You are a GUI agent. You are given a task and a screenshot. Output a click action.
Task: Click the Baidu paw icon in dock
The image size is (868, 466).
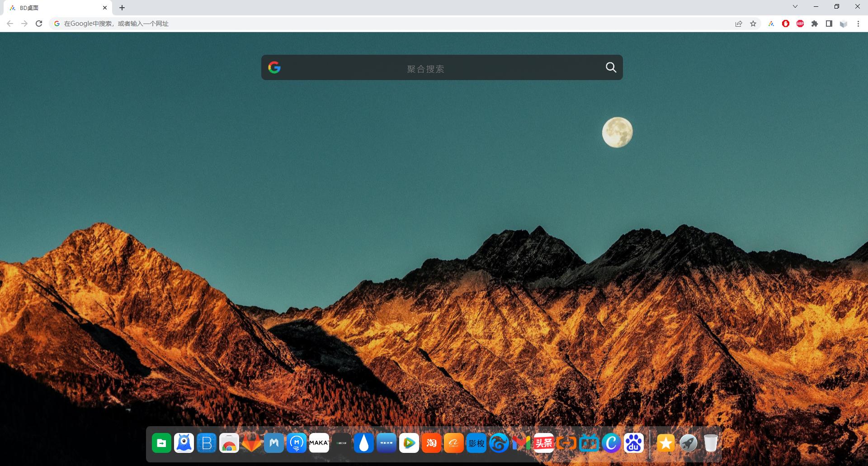tap(633, 443)
